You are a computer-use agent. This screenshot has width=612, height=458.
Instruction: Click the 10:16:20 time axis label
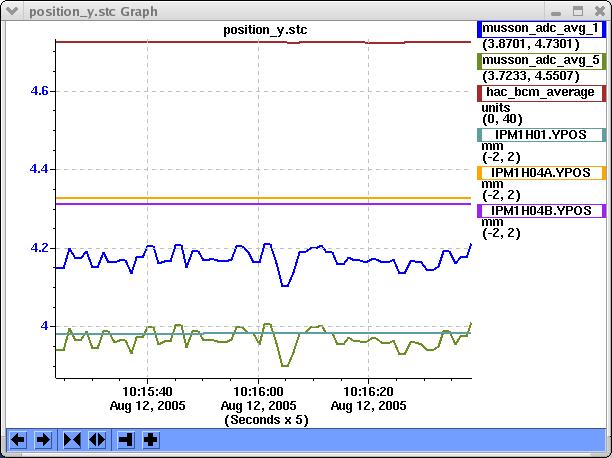tap(368, 391)
